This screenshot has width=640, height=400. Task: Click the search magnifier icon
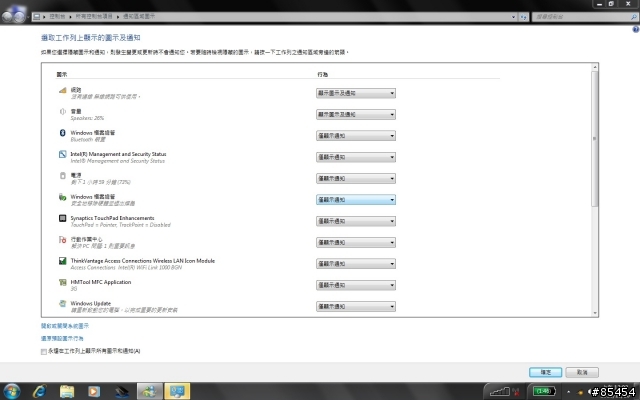[633, 17]
